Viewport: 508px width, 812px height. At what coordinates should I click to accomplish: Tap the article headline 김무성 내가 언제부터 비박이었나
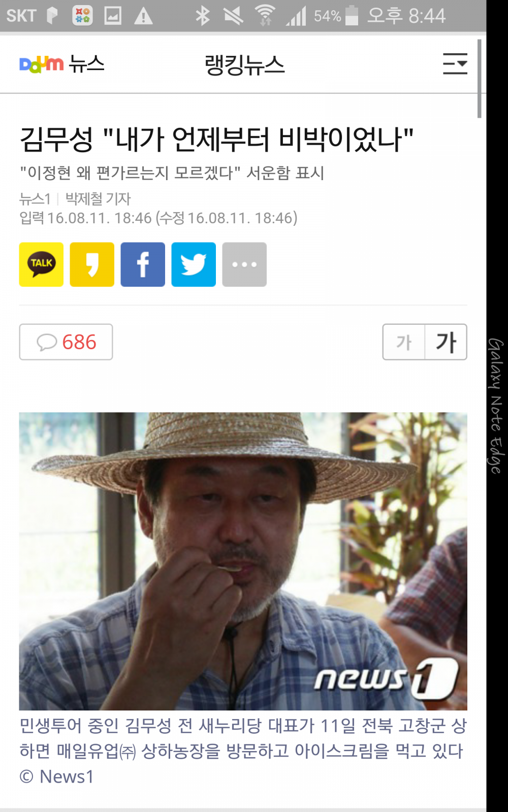click(x=216, y=140)
